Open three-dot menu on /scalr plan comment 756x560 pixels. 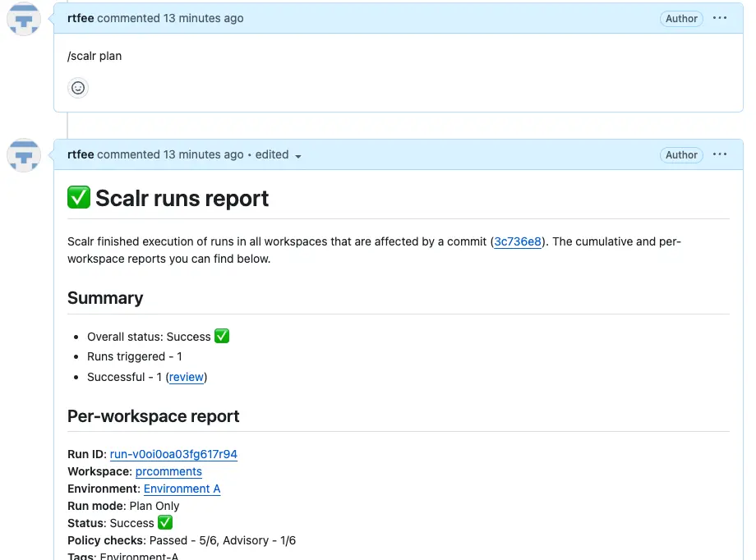pyautogui.click(x=720, y=18)
